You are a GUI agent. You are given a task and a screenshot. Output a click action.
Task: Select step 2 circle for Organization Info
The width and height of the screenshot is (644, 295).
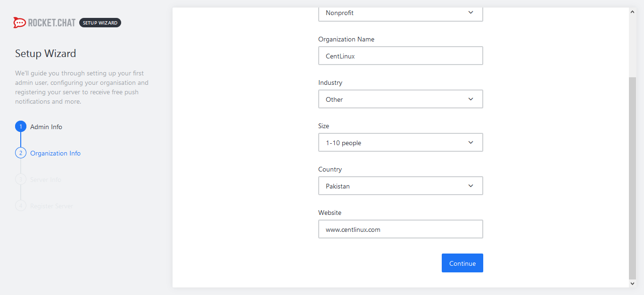pyautogui.click(x=21, y=153)
